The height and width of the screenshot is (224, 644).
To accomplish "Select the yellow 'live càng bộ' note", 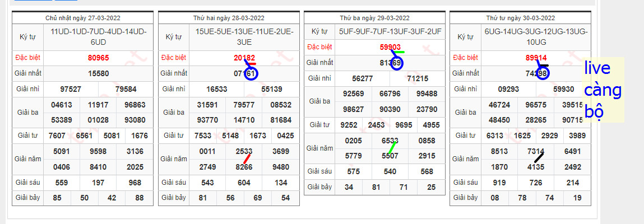I will (603, 90).
